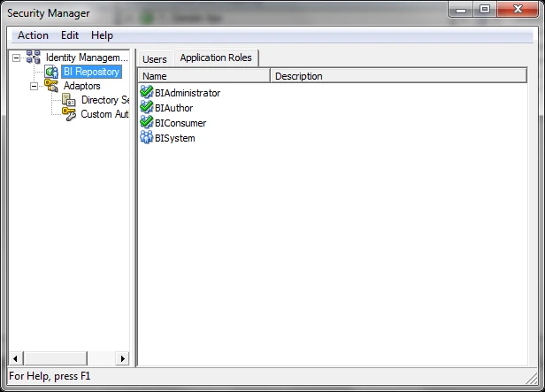This screenshot has height=392, width=545.
Task: Switch to the Users tab
Action: [155, 59]
